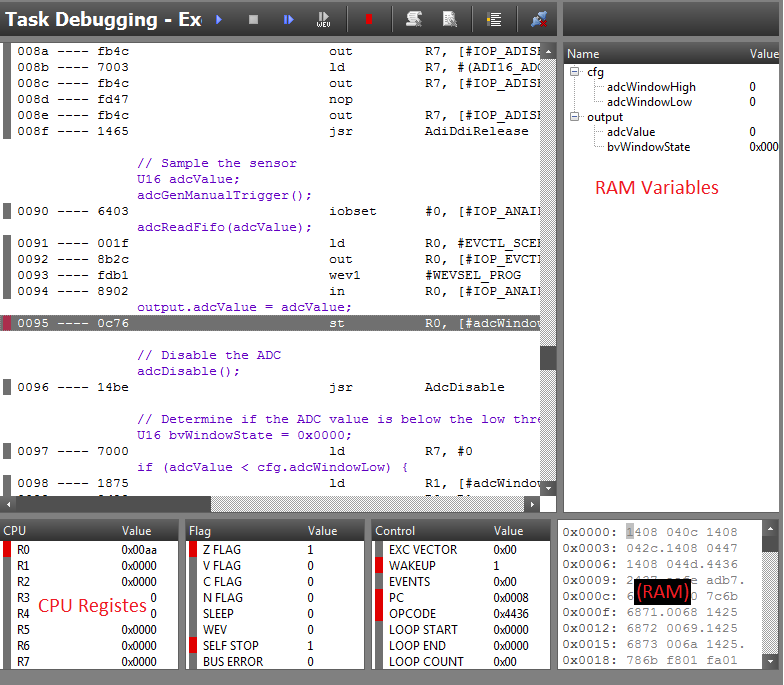Collapse the cfg variable tree node
The height and width of the screenshot is (685, 784).
(575, 72)
